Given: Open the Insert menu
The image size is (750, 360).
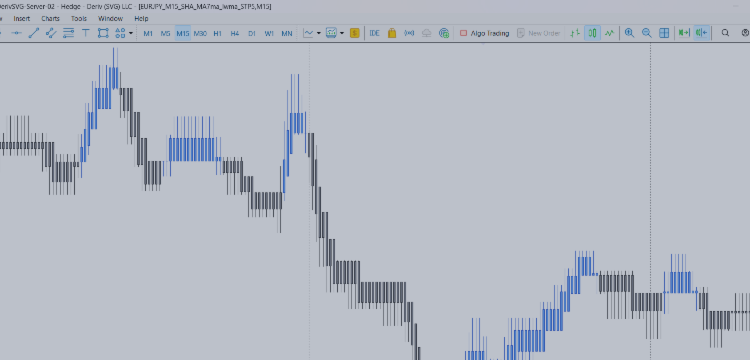Looking at the screenshot, I should pyautogui.click(x=22, y=19).
